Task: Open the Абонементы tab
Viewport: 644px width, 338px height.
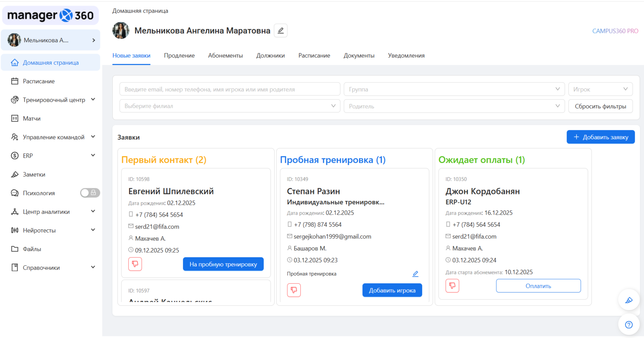Action: 225,55
